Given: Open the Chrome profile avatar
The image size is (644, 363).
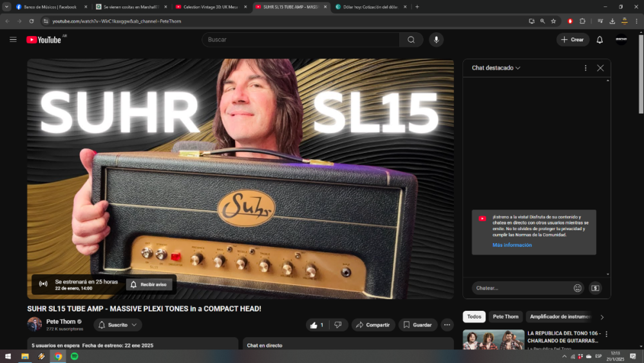Looking at the screenshot, I should click(x=624, y=21).
